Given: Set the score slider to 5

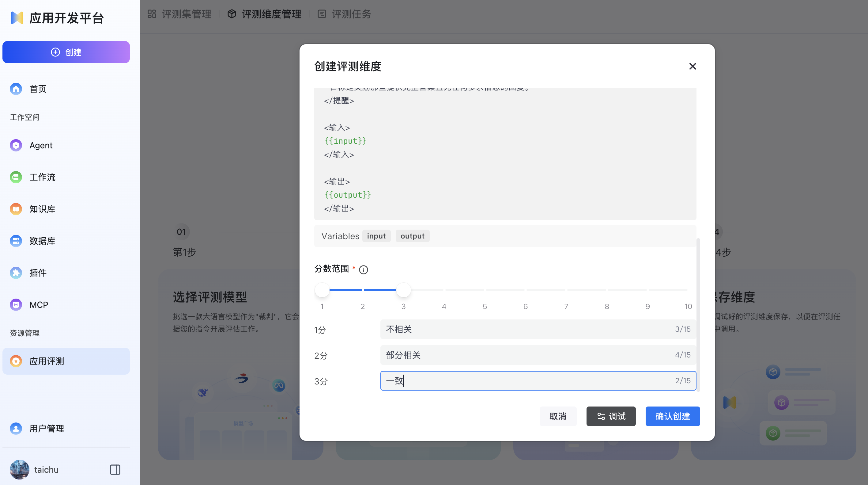Looking at the screenshot, I should point(485,290).
